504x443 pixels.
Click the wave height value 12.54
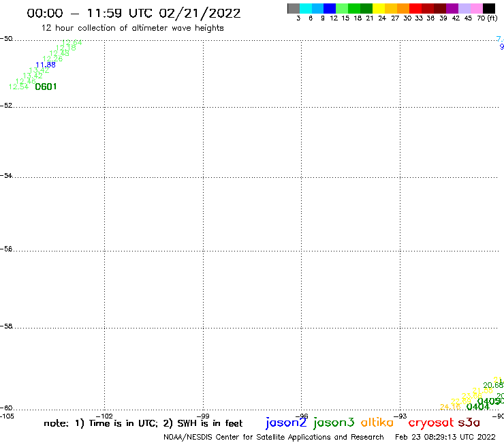click(x=18, y=87)
